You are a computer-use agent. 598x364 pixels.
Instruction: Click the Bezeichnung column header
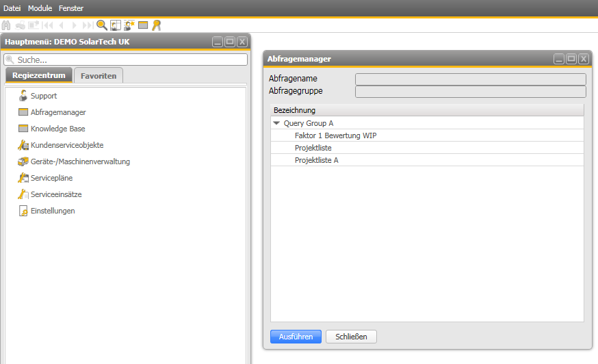tap(427, 110)
